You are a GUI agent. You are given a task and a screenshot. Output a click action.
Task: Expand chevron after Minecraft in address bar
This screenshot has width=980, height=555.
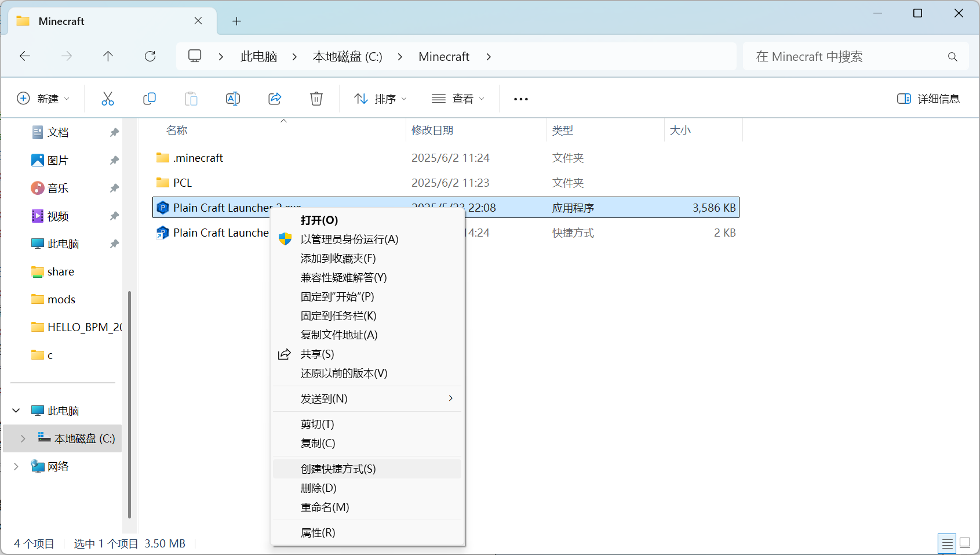pos(489,57)
